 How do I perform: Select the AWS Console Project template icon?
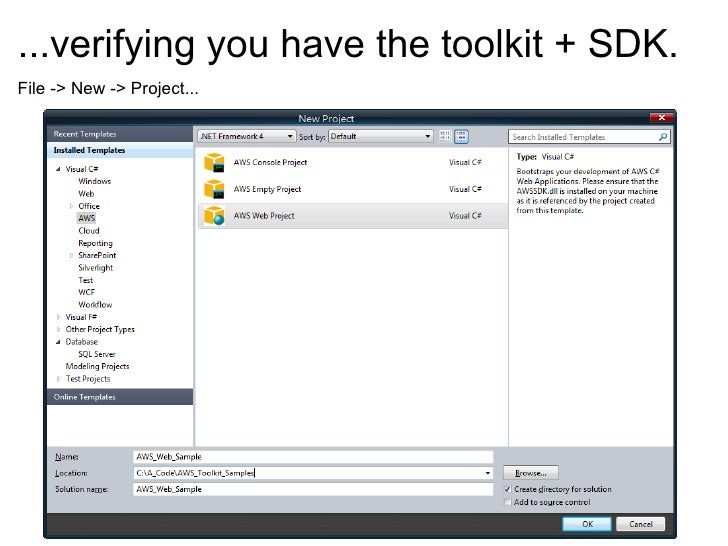tap(214, 162)
